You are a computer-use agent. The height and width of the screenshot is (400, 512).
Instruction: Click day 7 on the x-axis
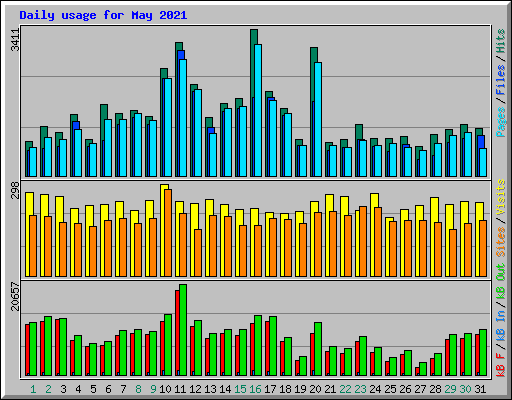pyautogui.click(x=123, y=389)
